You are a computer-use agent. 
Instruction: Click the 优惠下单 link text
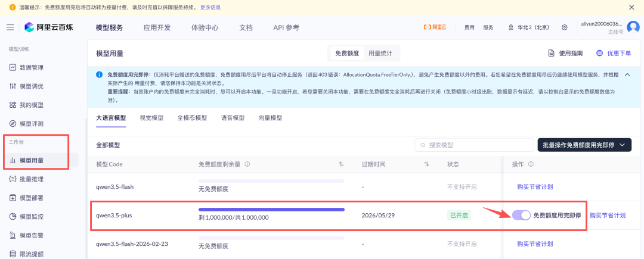tap(619, 53)
